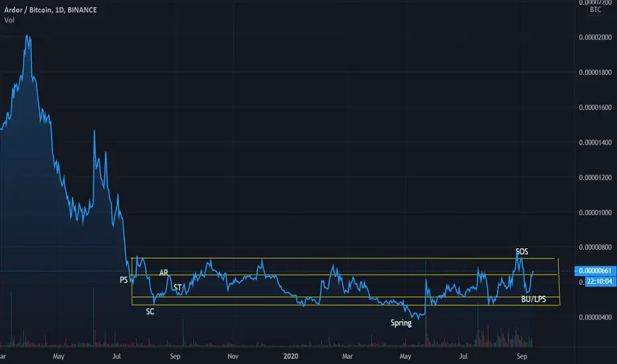Image resolution: width=617 pixels, height=364 pixels.
Task: Click the BTC currency label button
Action: pos(595,10)
